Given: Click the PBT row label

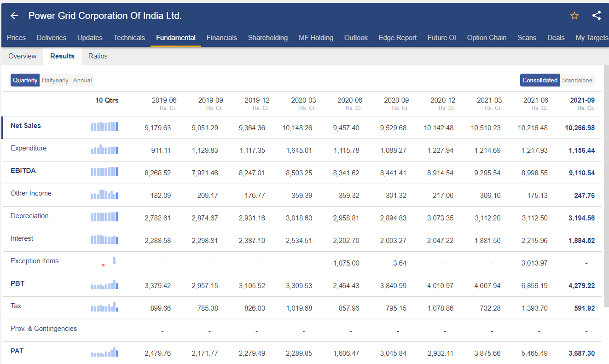Looking at the screenshot, I should click(x=17, y=283).
